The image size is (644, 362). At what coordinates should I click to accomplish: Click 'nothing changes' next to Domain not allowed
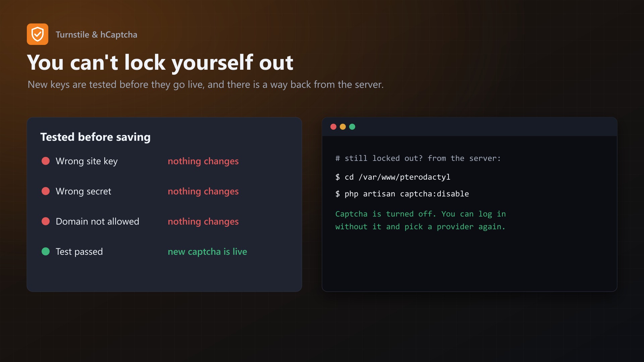coord(203,222)
